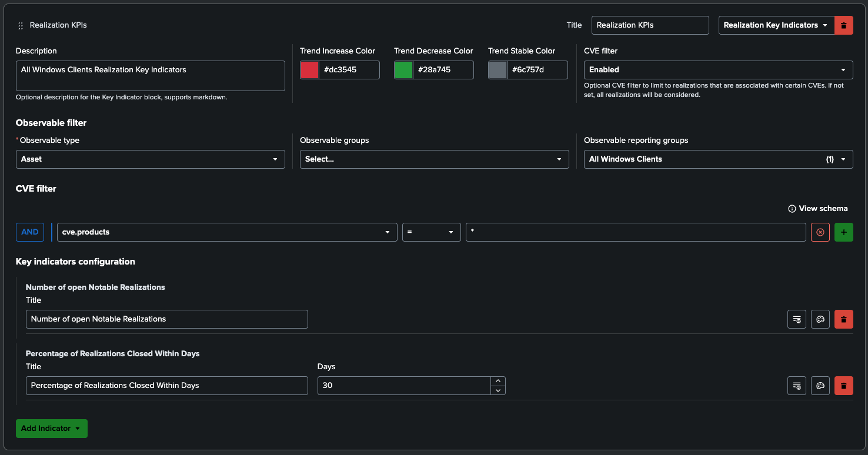The height and width of the screenshot is (455, 868).
Task: Open the palette color settings for open Notable Realizations
Action: click(820, 319)
